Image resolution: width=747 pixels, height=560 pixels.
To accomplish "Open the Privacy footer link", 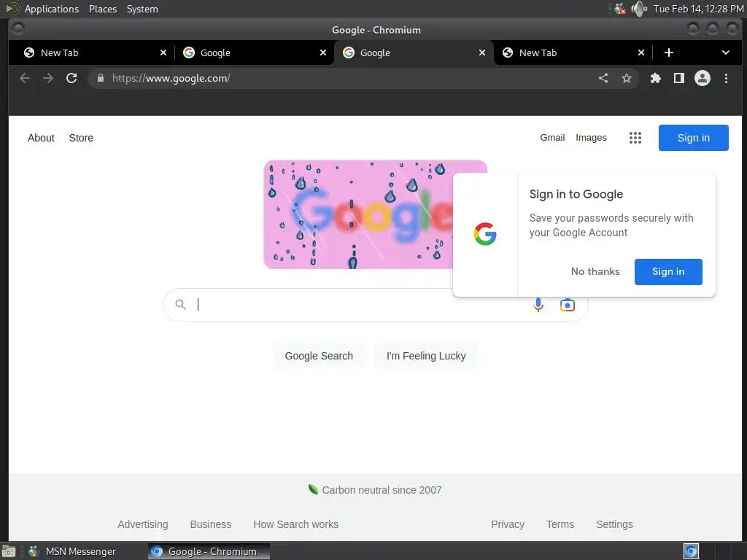I will [x=508, y=524].
